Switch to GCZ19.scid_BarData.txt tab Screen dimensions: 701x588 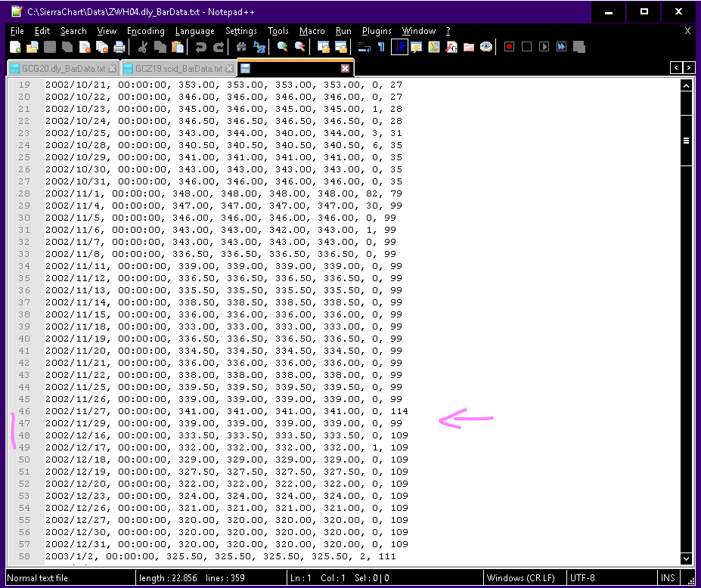point(178,68)
